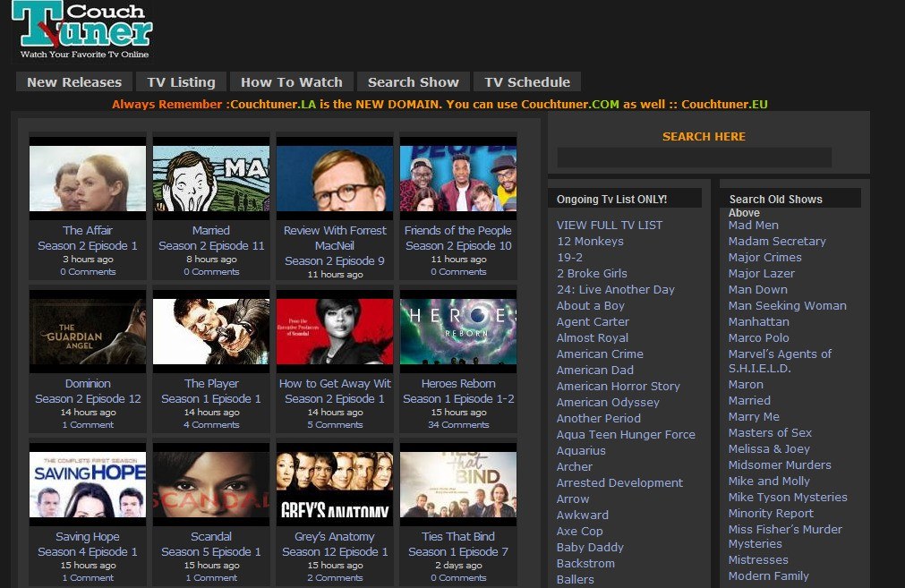View 5 Comments on How to Get Away
The width and height of the screenshot is (905, 588).
pos(335,425)
